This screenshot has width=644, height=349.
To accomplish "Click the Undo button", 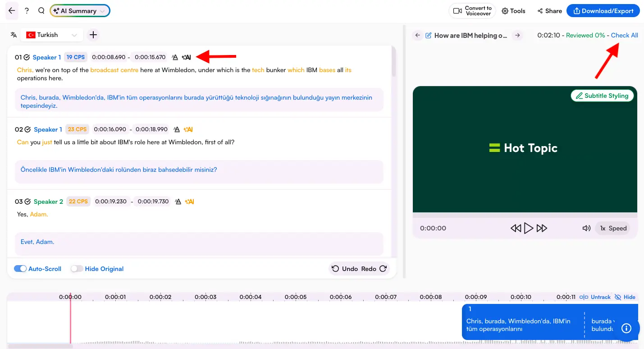I will (345, 269).
